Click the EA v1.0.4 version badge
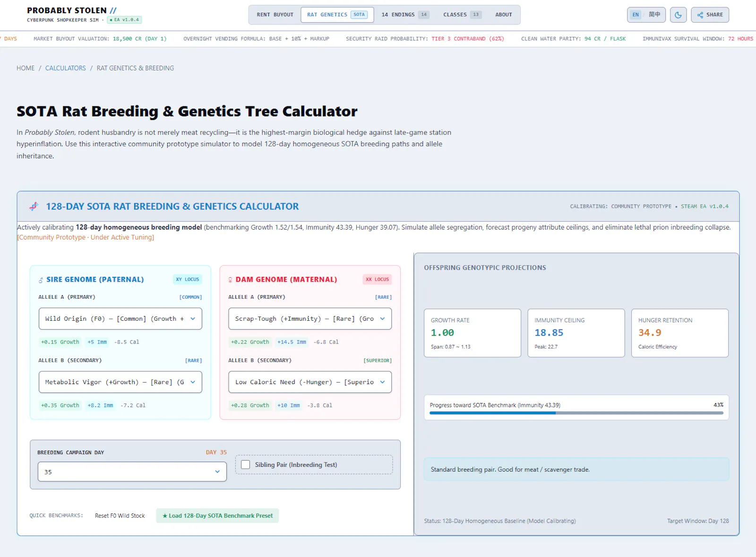Viewport: 756px width, 557px height. [x=124, y=20]
